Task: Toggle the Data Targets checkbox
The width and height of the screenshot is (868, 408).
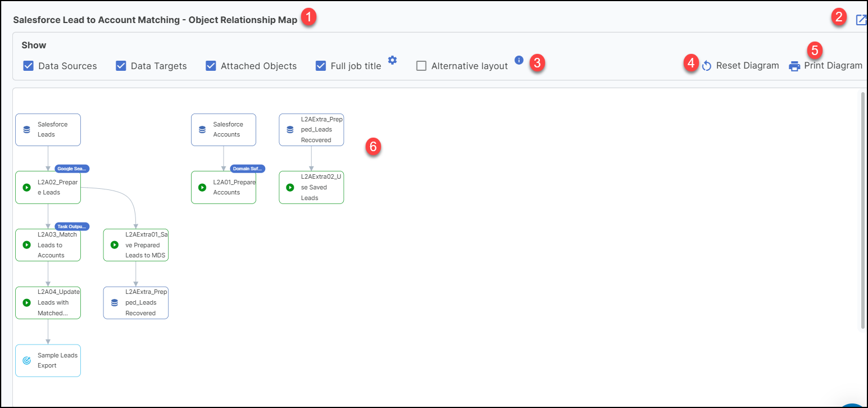Action: (x=121, y=66)
